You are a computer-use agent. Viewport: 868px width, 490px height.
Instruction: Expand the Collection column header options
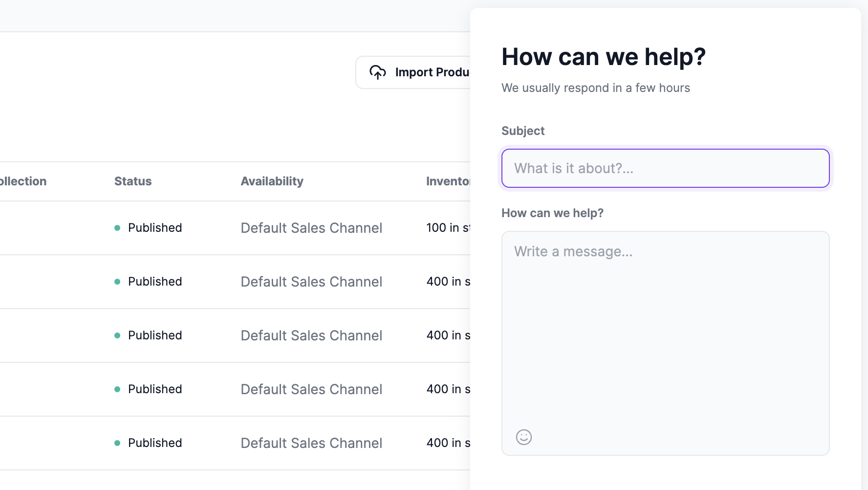click(x=23, y=181)
